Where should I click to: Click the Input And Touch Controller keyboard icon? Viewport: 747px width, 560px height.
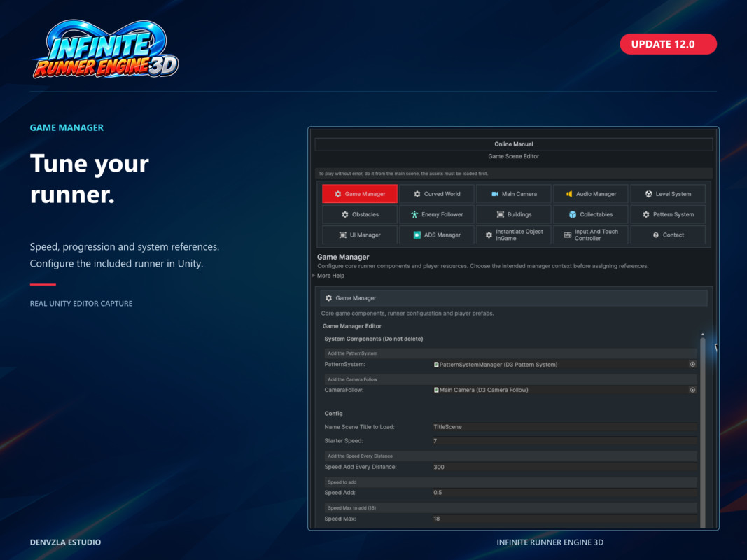[x=567, y=234]
